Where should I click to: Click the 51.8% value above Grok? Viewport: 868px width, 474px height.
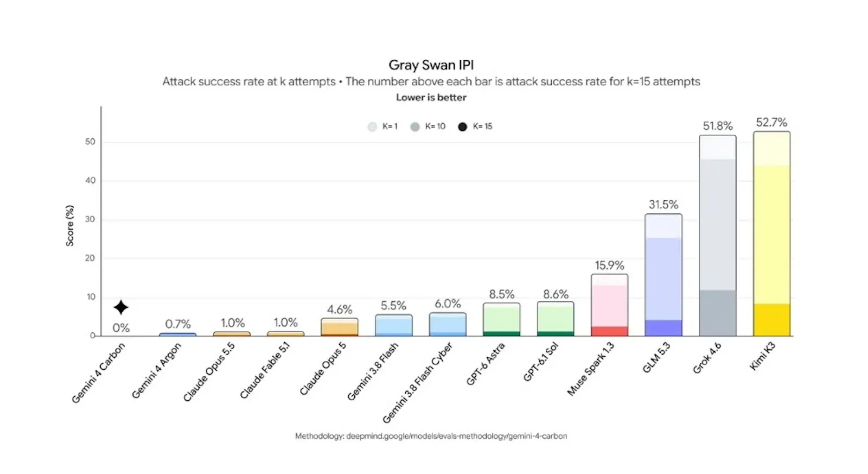click(x=718, y=126)
